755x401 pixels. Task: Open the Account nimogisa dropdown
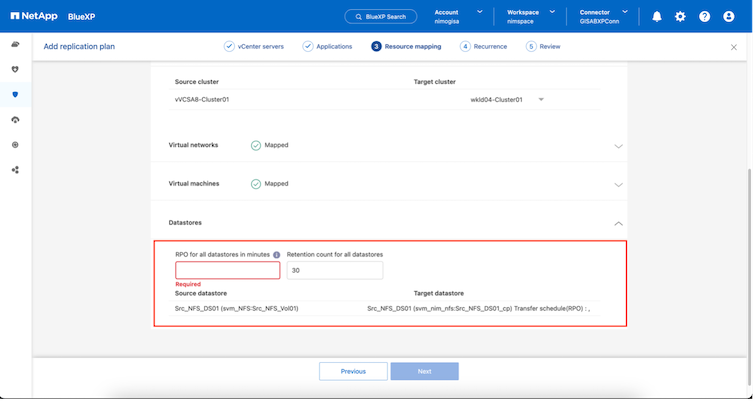click(458, 17)
